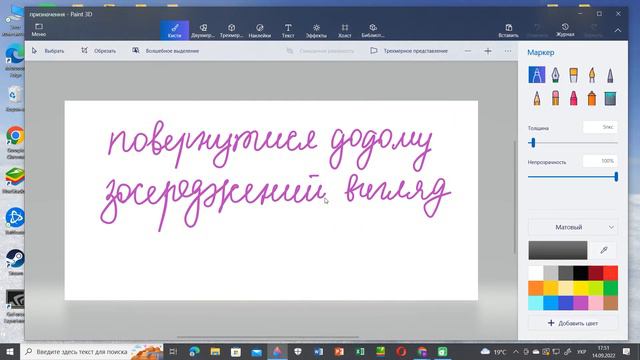Open the Журнал (History) panel

coord(565,31)
